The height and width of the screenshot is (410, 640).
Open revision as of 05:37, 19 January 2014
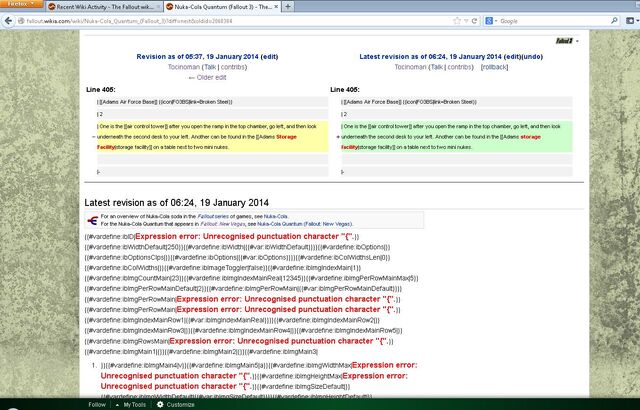coord(198,57)
